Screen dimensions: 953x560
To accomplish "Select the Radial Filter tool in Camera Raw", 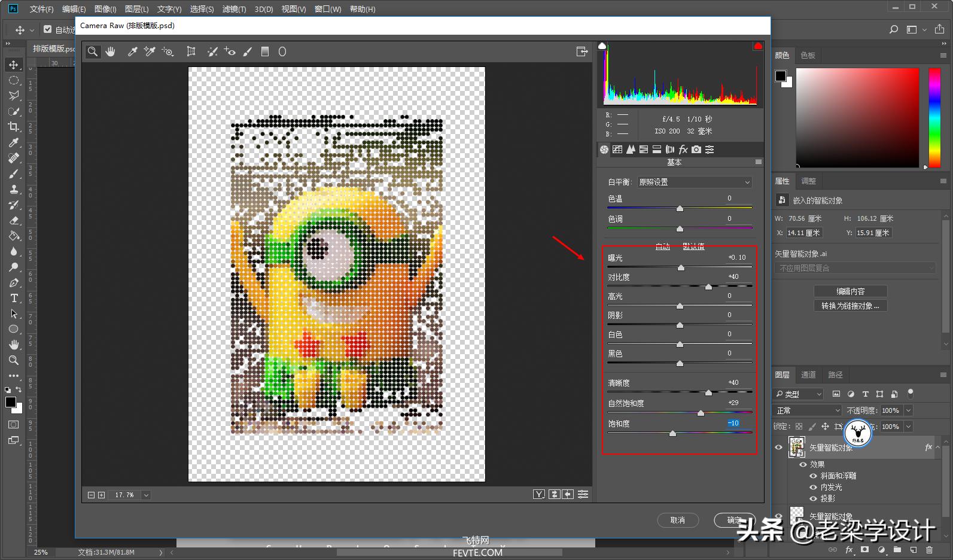I will [x=282, y=51].
